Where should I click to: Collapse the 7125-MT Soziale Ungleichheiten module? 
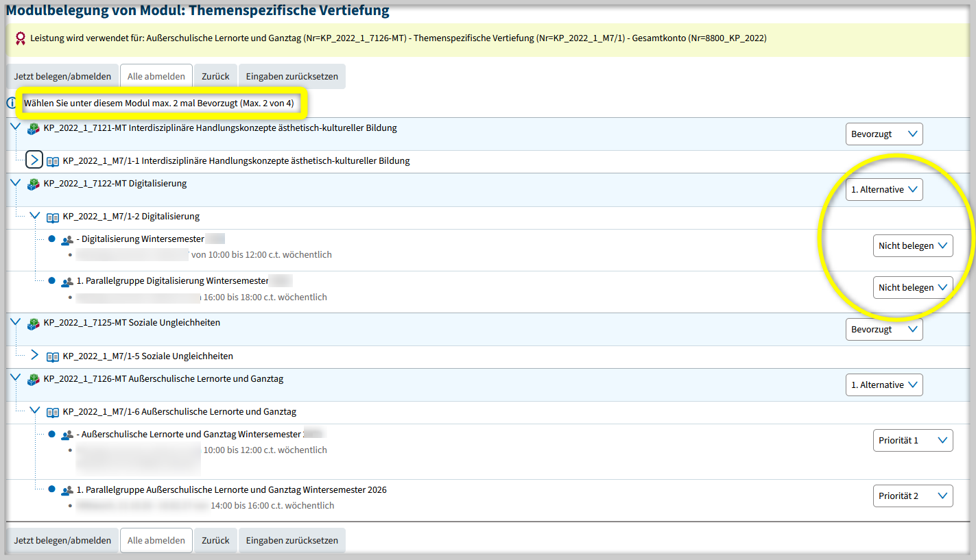[15, 321]
